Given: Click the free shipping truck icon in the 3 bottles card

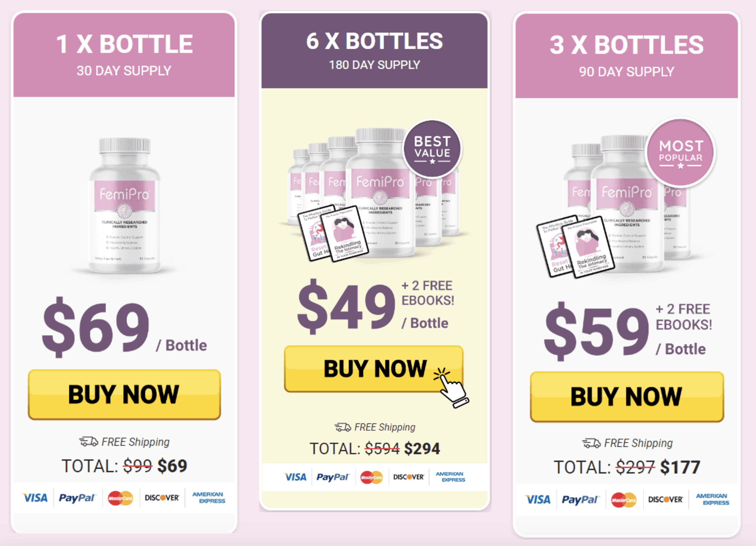Looking at the screenshot, I should (591, 443).
